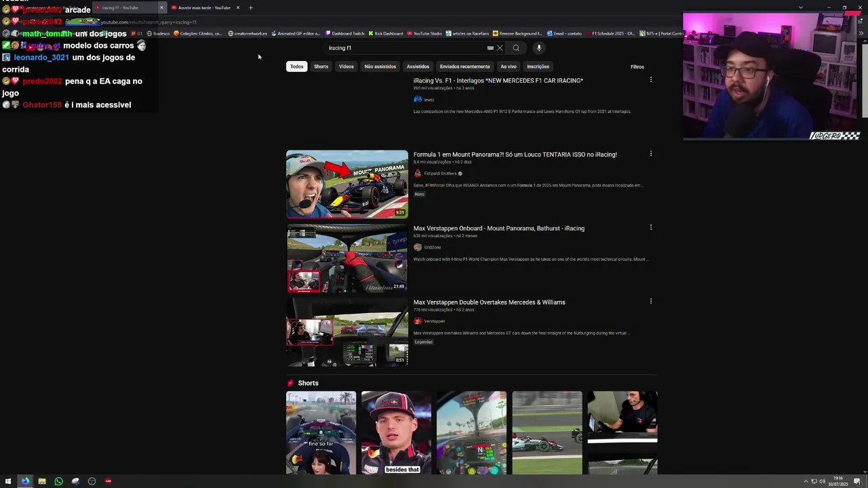Open the volume icon in system tray
Image resolution: width=868 pixels, height=488 pixels.
[x=823, y=481]
